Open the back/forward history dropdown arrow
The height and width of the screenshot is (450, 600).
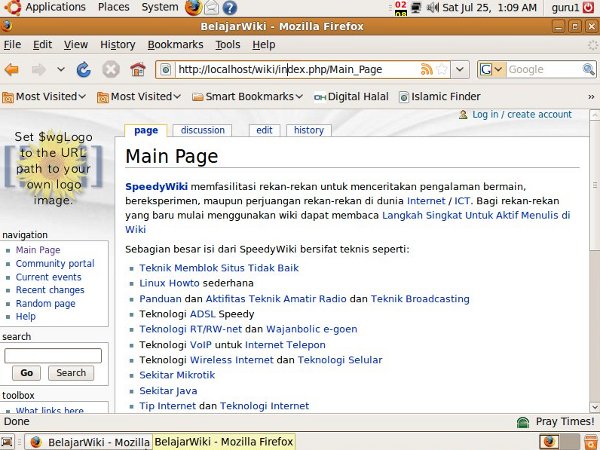pos(61,70)
